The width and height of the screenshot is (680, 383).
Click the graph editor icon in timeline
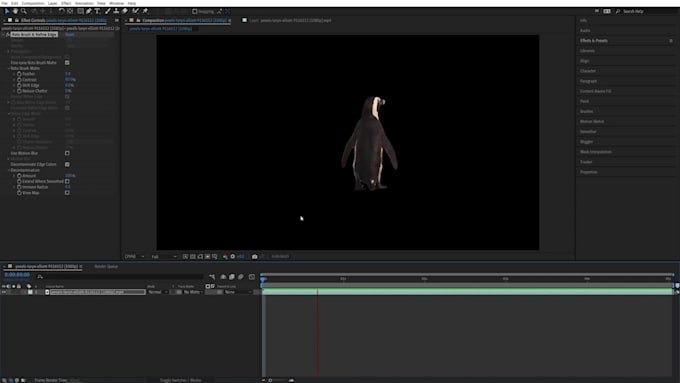pos(252,277)
